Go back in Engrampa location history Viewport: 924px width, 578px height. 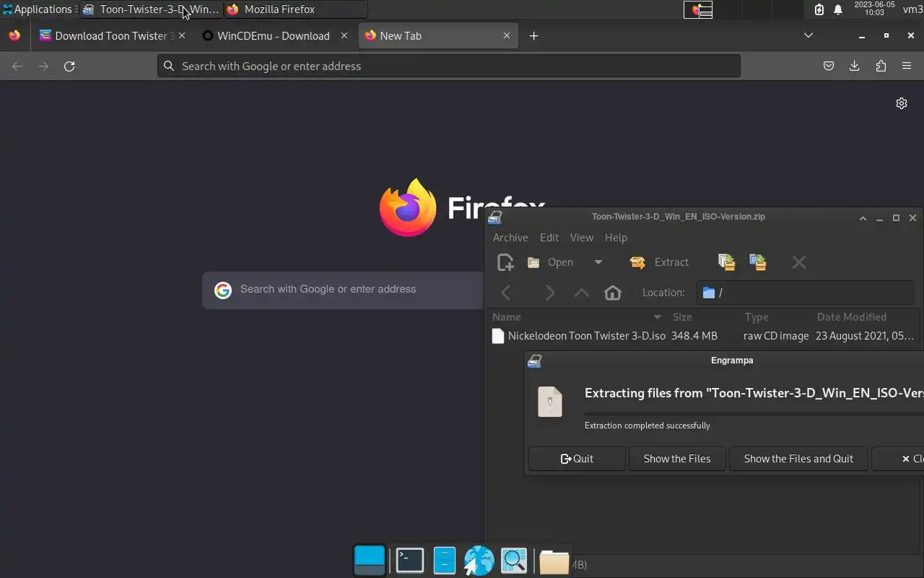click(x=506, y=293)
